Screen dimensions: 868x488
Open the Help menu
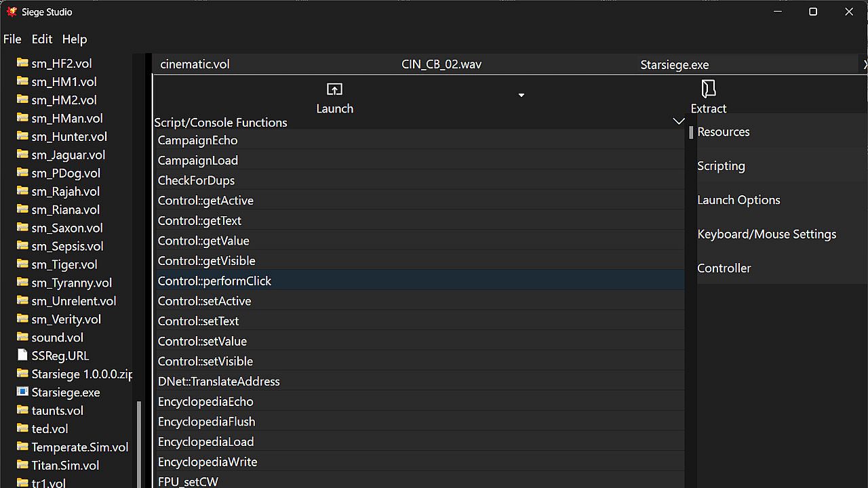click(75, 39)
